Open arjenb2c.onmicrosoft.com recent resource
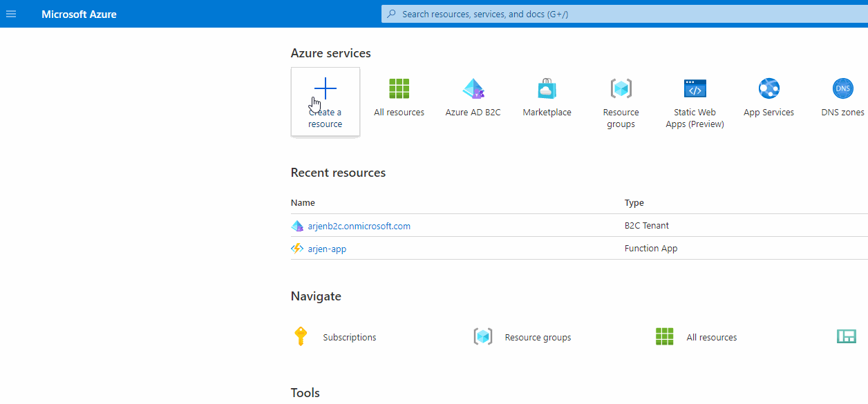 point(359,226)
